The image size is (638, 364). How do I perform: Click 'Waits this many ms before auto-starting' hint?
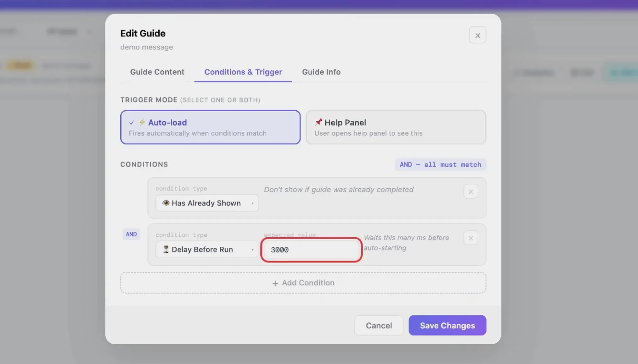pos(406,243)
